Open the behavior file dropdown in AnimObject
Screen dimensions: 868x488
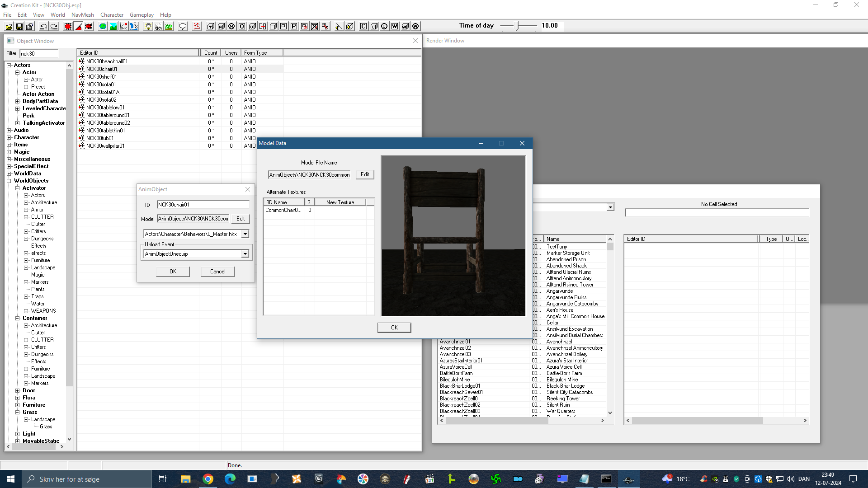point(245,234)
